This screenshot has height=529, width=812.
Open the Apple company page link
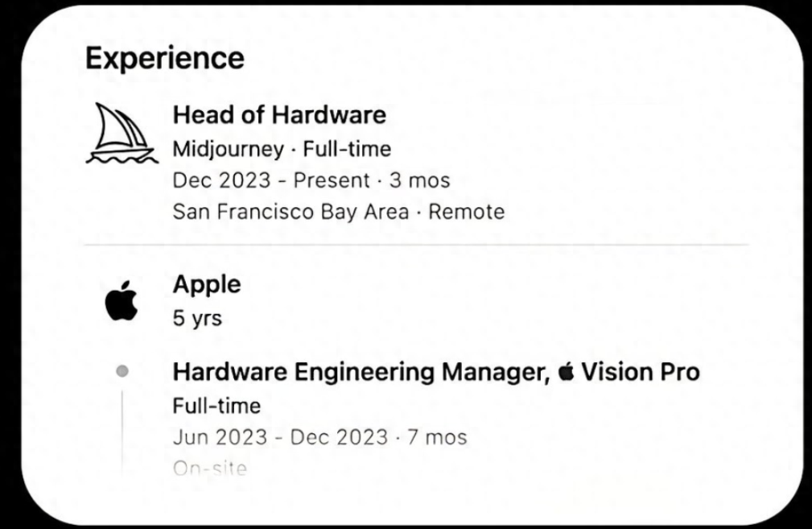pyautogui.click(x=207, y=284)
